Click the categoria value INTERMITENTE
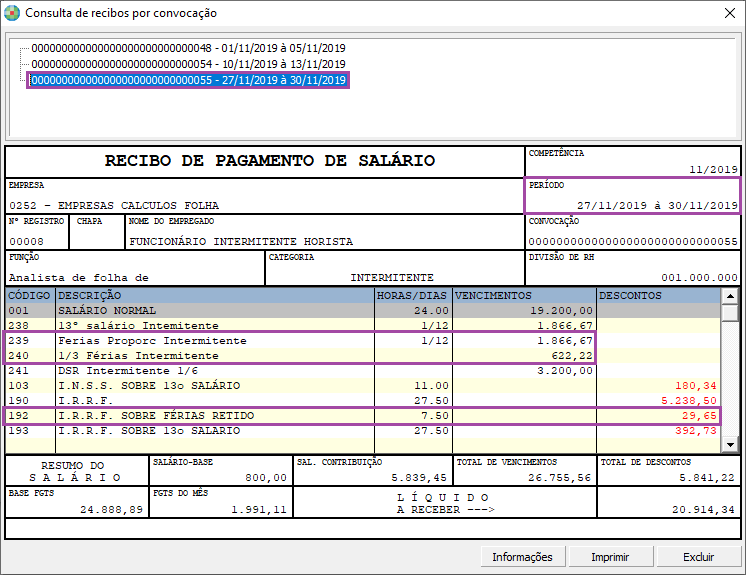This screenshot has height=575, width=746. (392, 278)
